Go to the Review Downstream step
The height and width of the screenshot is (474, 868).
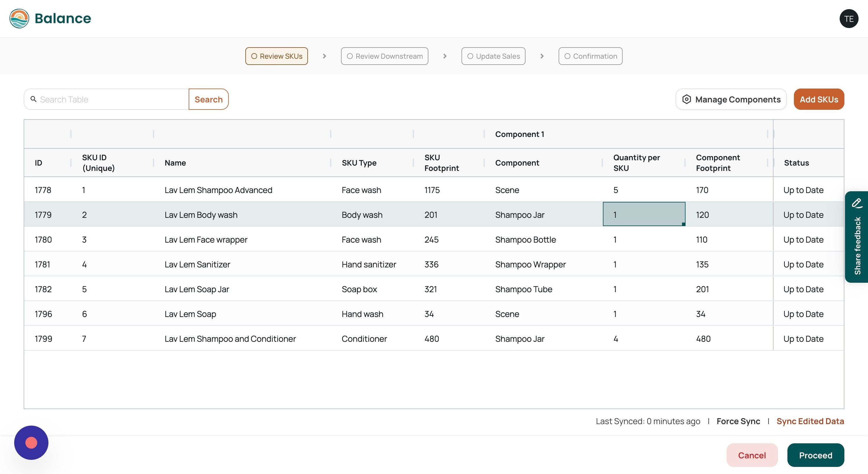[x=384, y=56]
